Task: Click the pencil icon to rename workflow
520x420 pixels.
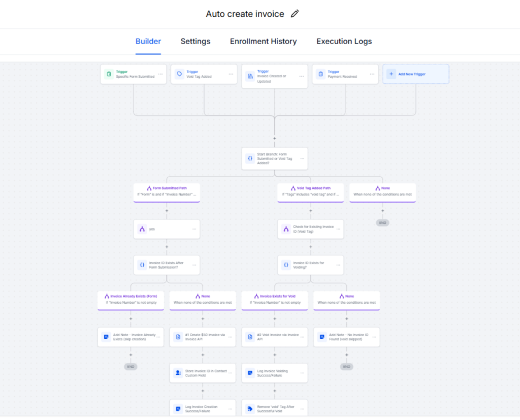Action: [x=295, y=14]
